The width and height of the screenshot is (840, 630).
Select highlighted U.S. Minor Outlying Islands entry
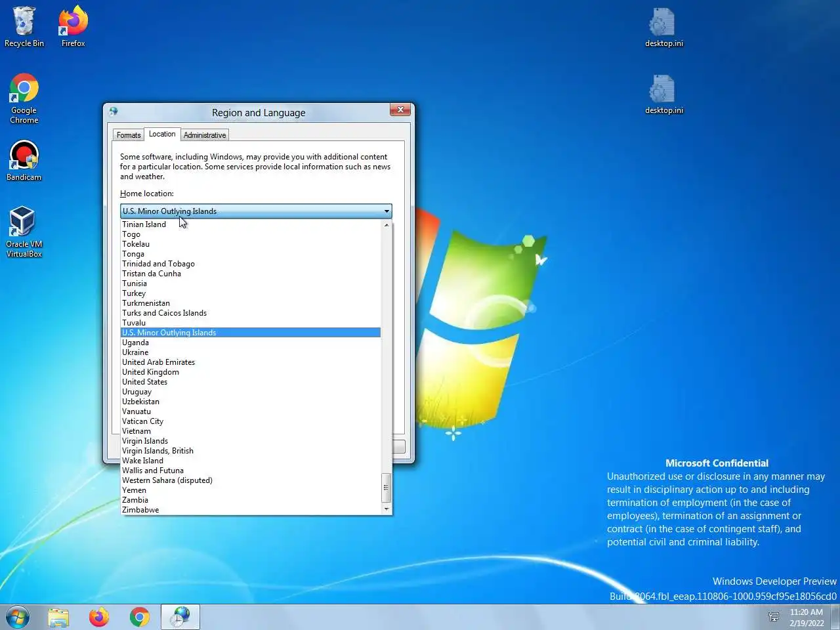click(x=251, y=333)
